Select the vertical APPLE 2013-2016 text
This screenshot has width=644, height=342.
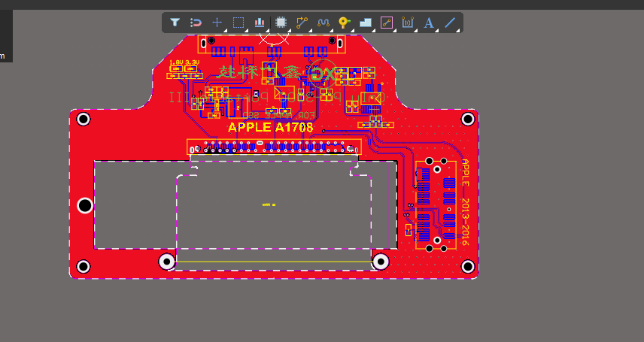[466, 202]
